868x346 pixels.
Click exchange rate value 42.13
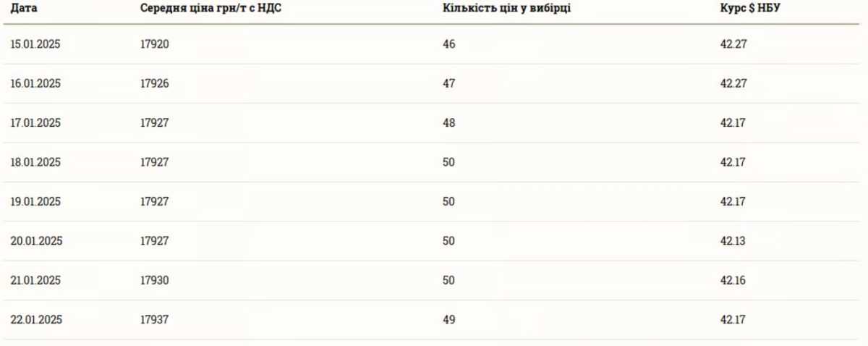pos(733,241)
